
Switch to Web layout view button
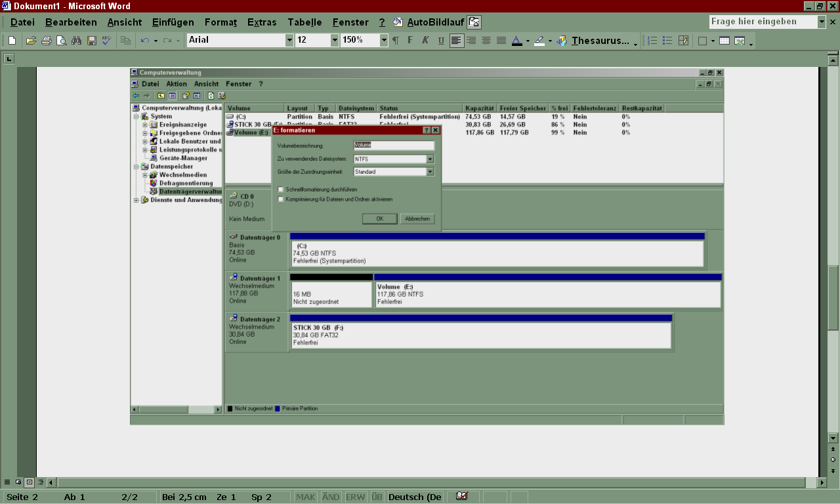[18, 482]
